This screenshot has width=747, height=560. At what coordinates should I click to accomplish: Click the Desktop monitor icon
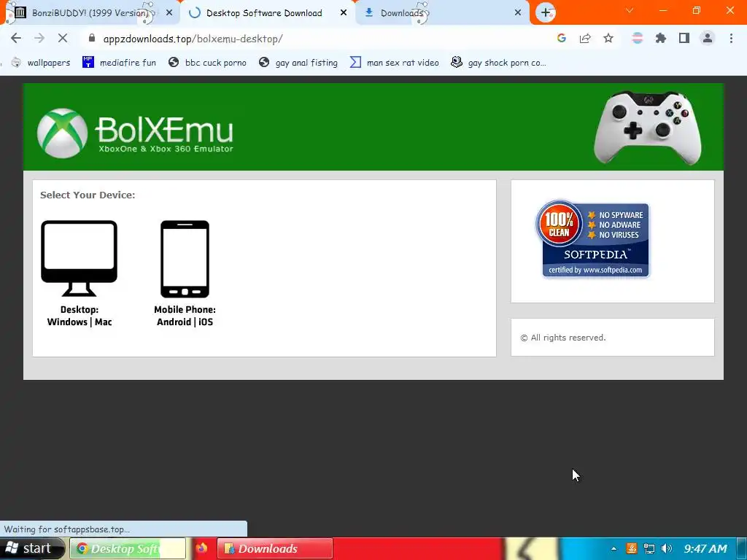[x=79, y=259]
